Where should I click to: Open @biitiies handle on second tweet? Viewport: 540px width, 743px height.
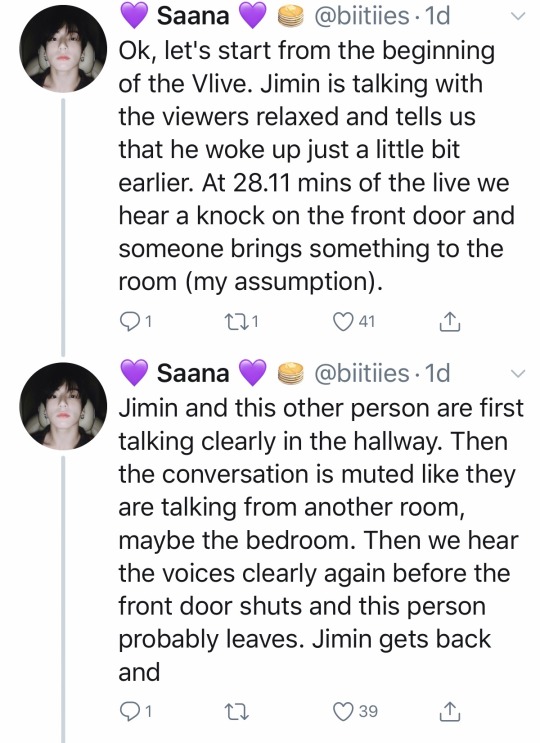[361, 373]
